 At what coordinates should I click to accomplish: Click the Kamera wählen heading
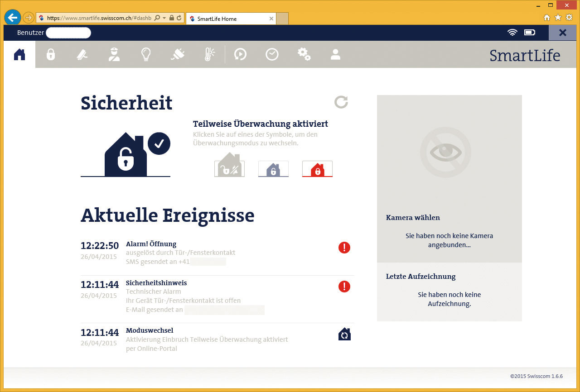coord(413,218)
